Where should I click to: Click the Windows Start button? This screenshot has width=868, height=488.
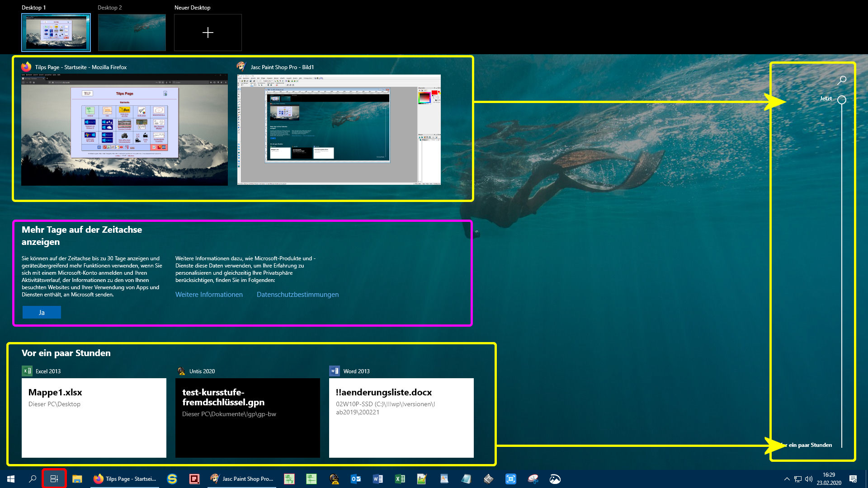[x=11, y=479]
